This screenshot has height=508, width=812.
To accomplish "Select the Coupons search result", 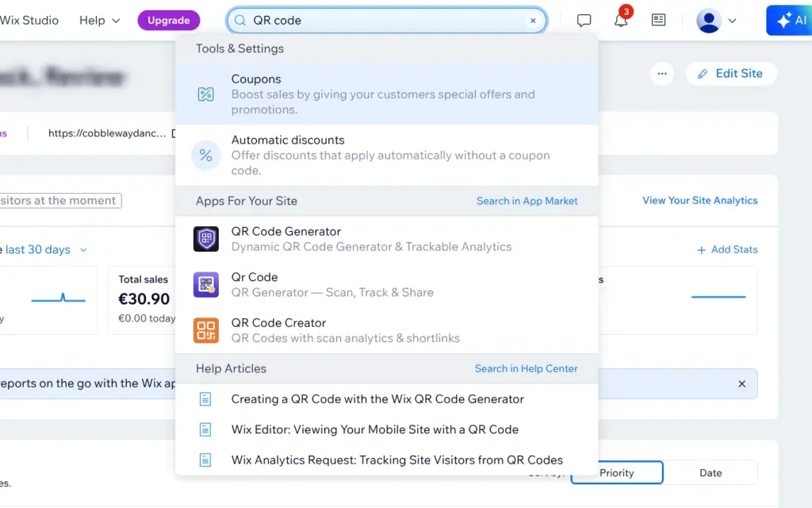I will tap(386, 94).
